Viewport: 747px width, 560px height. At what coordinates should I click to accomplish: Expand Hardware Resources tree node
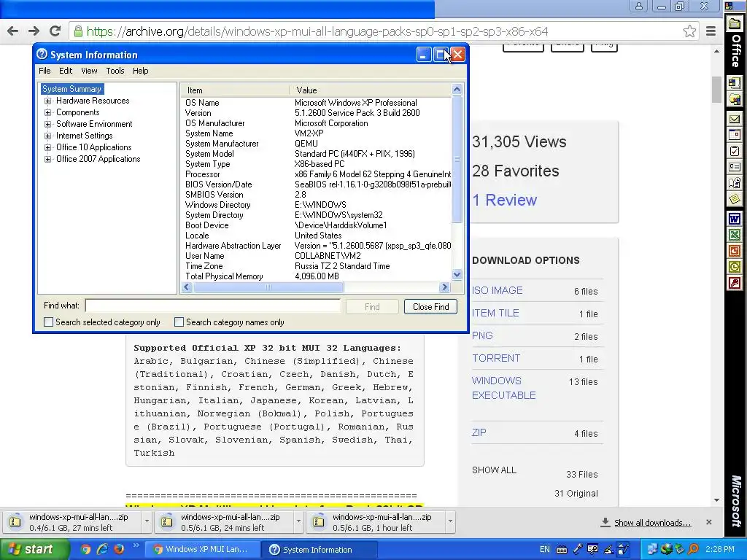(47, 101)
